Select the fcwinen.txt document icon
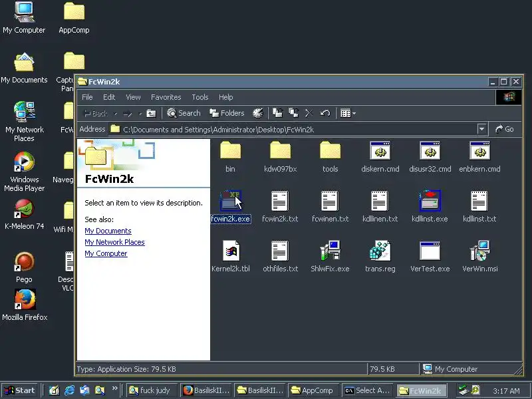Screen dimensions: 532x399 pos(330,201)
